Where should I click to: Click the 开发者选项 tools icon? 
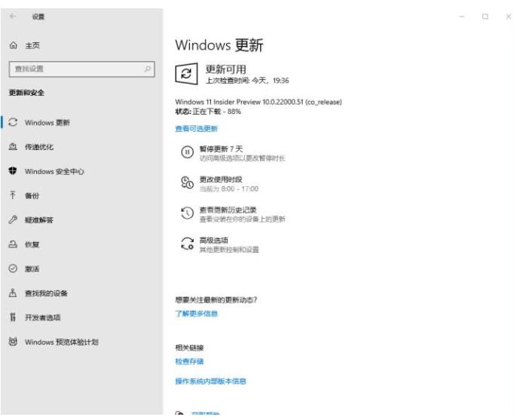pos(13,317)
